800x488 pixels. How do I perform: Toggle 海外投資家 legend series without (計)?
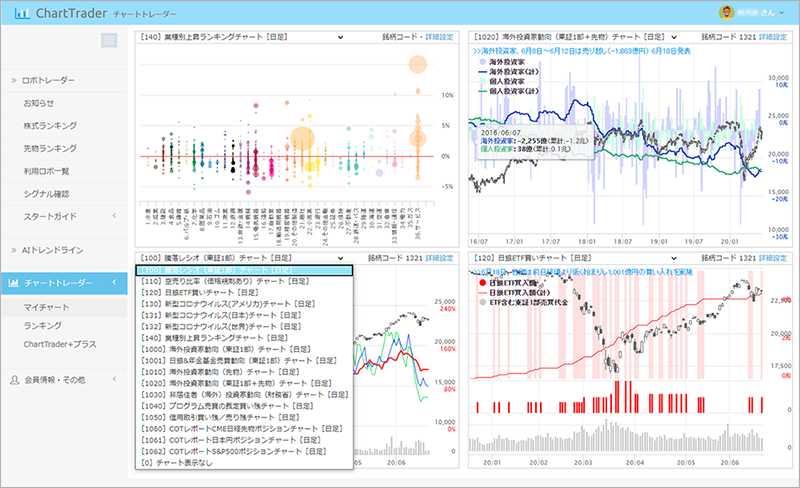pyautogui.click(x=502, y=62)
